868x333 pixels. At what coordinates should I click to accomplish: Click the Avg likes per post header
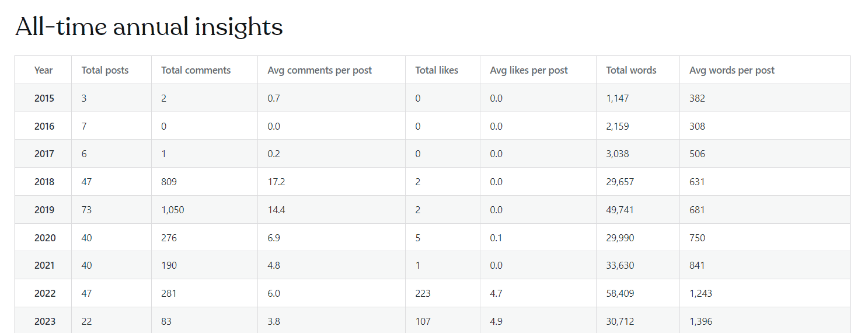(x=529, y=70)
